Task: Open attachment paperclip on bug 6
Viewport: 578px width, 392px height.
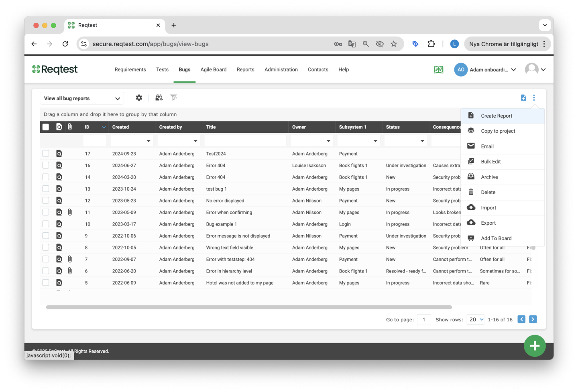Action: coord(70,271)
